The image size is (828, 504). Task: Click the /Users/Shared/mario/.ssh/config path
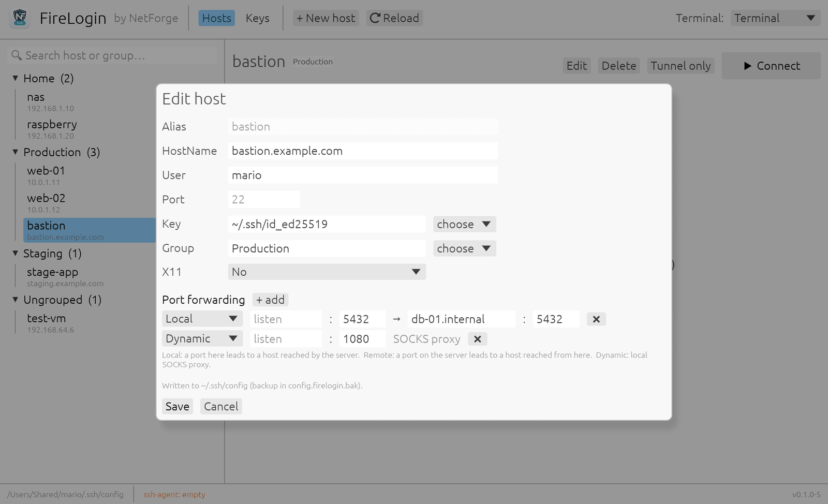pos(65,495)
